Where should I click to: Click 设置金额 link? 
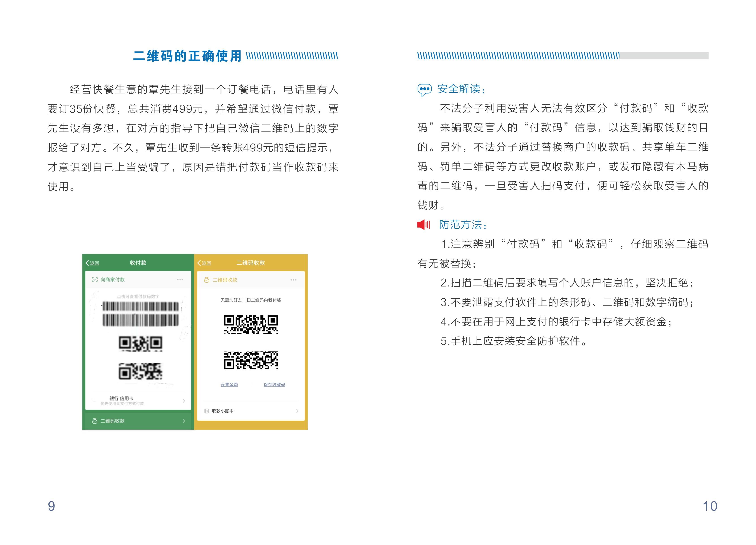[229, 385]
